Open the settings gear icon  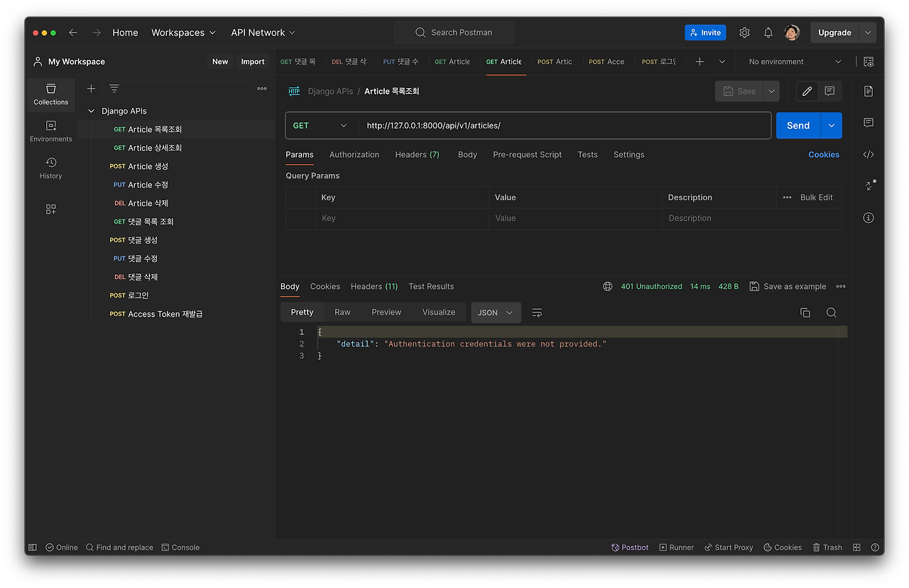744,33
